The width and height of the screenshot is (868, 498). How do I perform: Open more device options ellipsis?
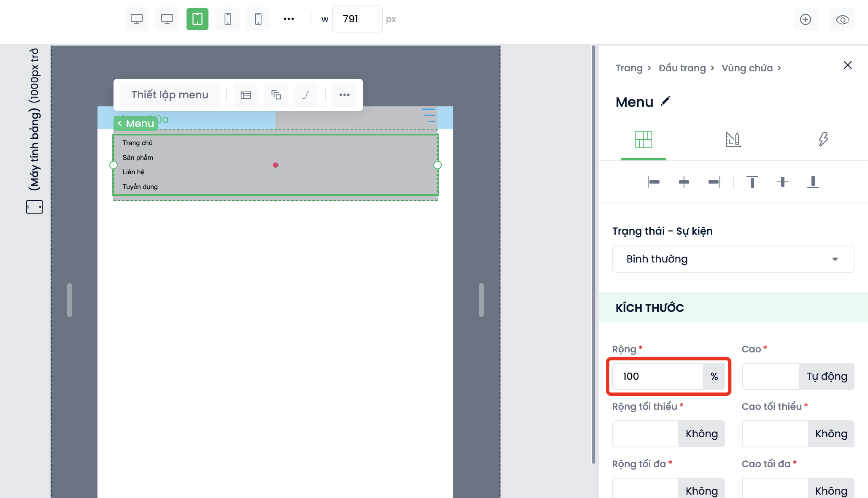[x=289, y=19]
